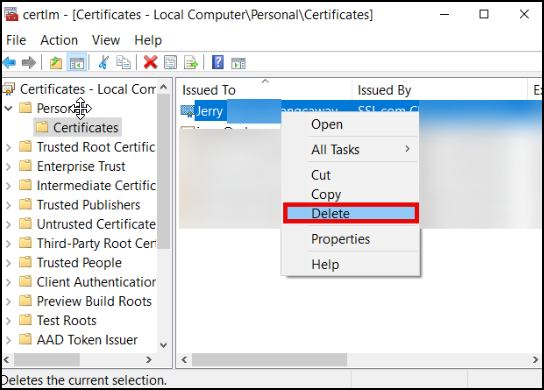Open the Help menu in menu bar
544x390 pixels.
click(148, 40)
